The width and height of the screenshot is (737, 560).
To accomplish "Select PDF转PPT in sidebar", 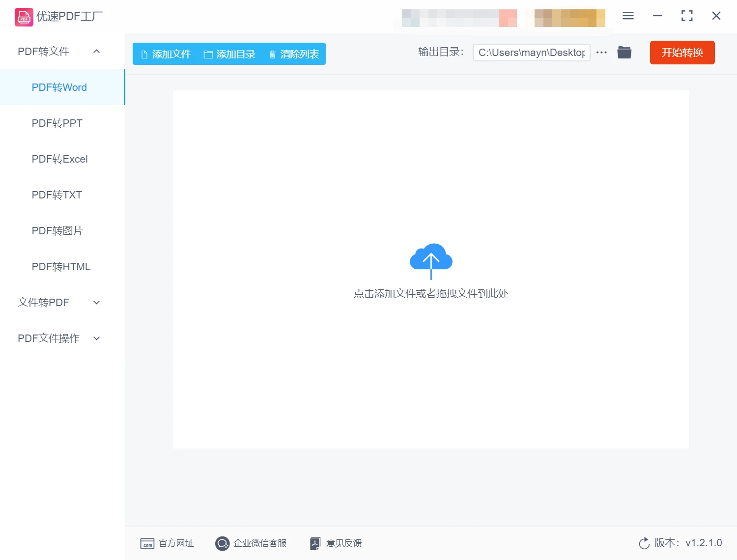I will click(x=62, y=123).
